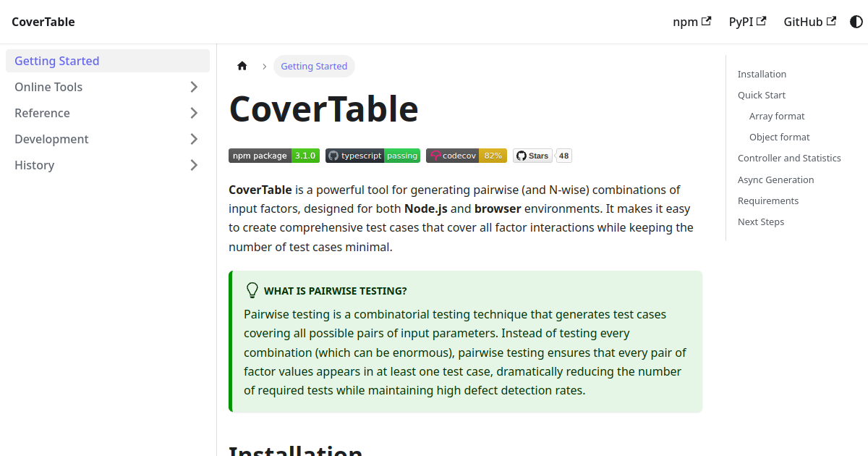Click the typescript passing badge
This screenshot has width=868, height=456.
click(373, 156)
